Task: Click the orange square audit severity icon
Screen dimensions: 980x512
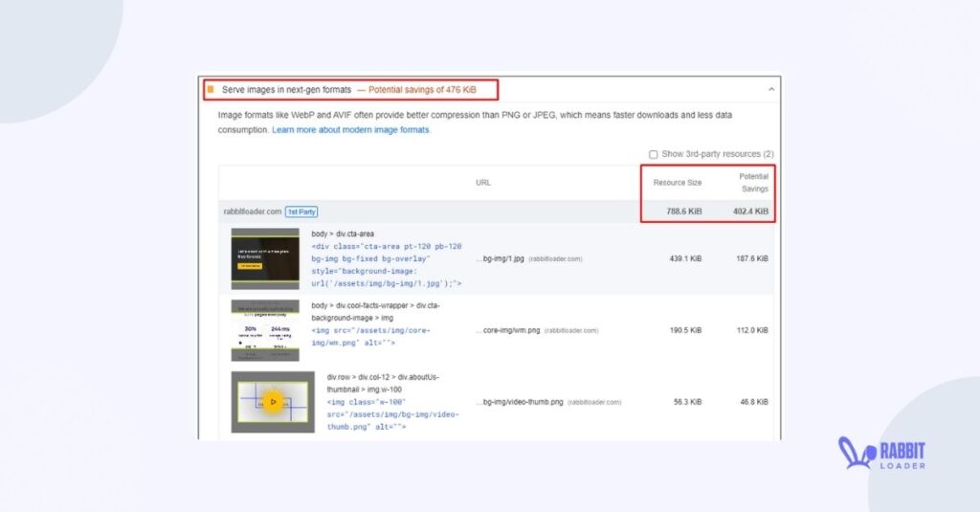Action: [x=211, y=89]
